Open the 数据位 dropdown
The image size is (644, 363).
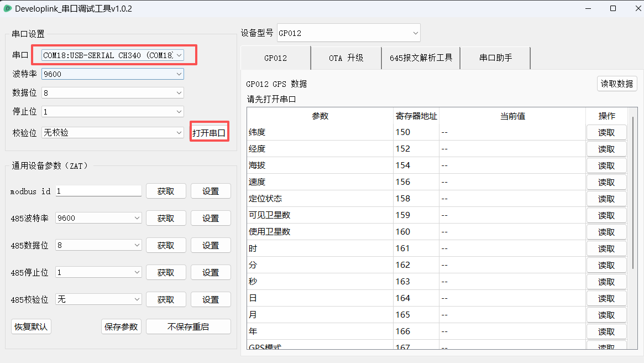[113, 93]
